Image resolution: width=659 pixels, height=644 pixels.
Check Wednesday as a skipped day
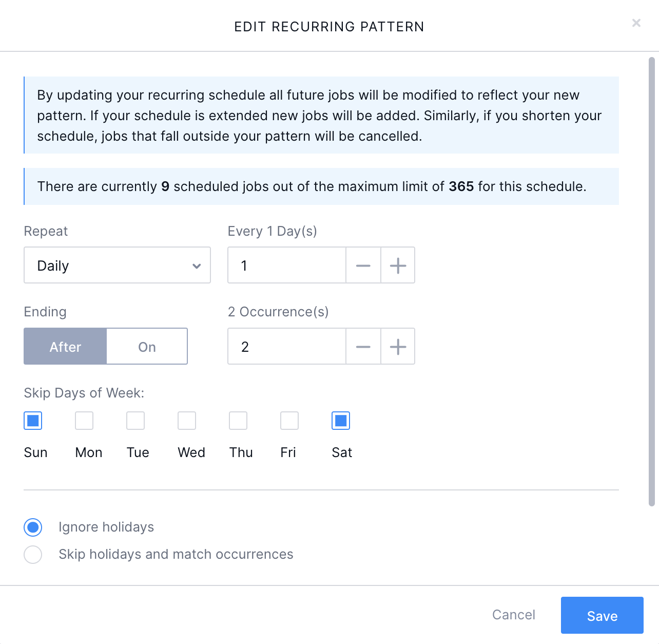187,420
